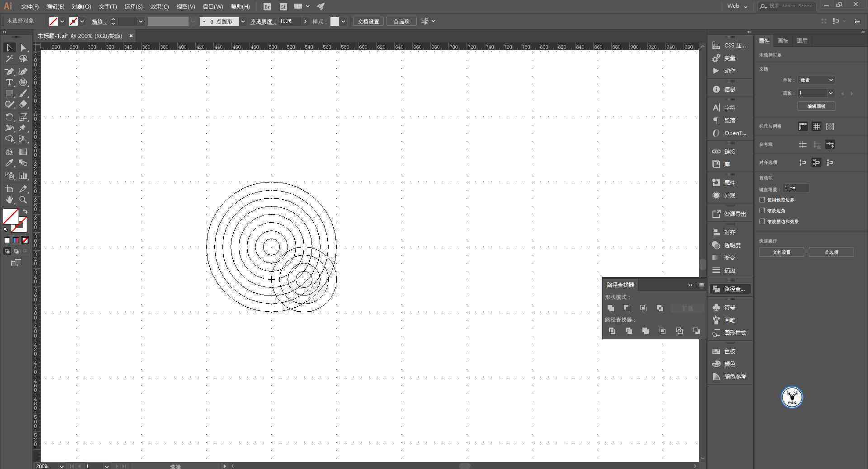Switch to the 图层 tab
Screen dimensions: 868x469
[802, 41]
